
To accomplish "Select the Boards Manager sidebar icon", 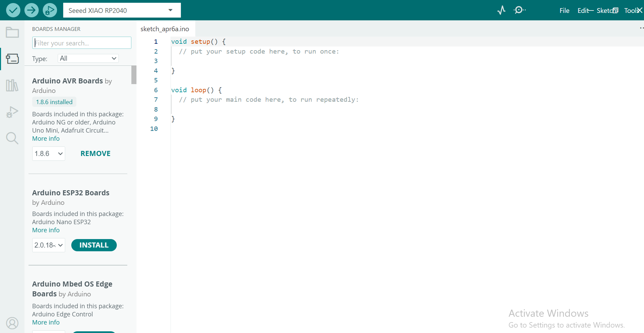I will (12, 59).
